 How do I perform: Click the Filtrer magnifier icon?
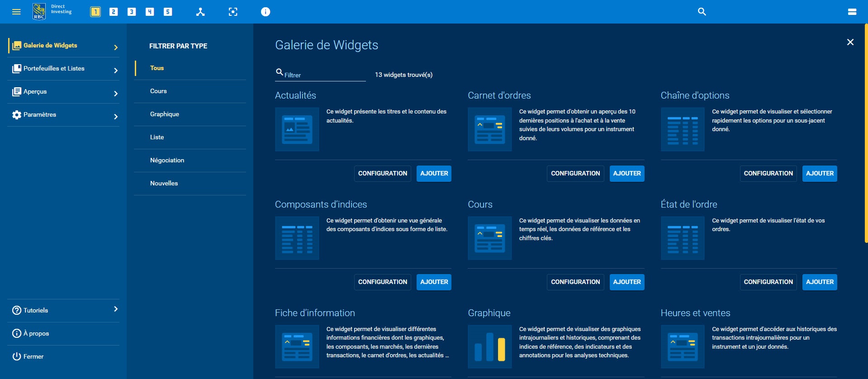coord(280,72)
